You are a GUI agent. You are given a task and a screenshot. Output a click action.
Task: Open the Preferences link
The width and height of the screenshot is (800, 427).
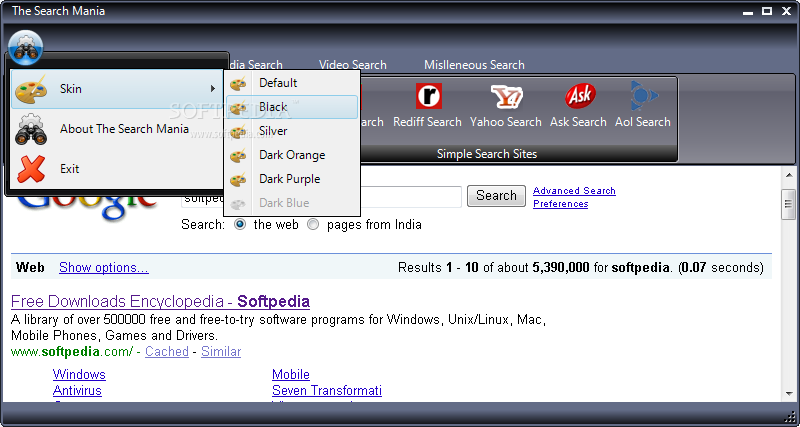point(560,204)
